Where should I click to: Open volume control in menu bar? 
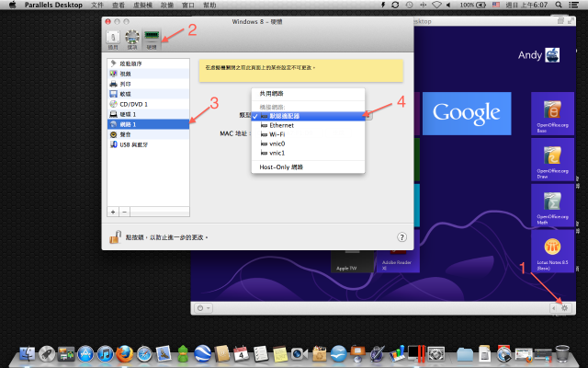point(448,5)
